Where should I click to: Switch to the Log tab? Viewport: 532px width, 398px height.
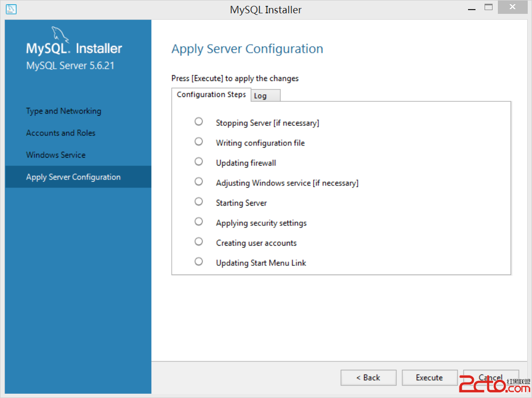point(265,95)
